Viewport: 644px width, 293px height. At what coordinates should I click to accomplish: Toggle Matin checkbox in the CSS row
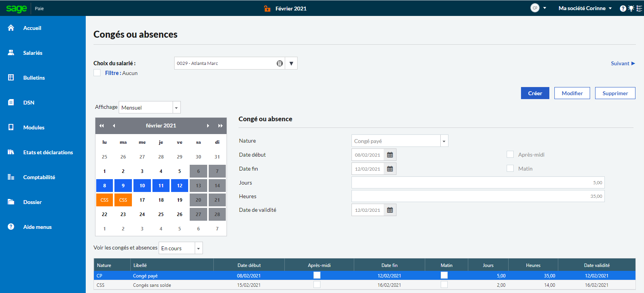444,284
